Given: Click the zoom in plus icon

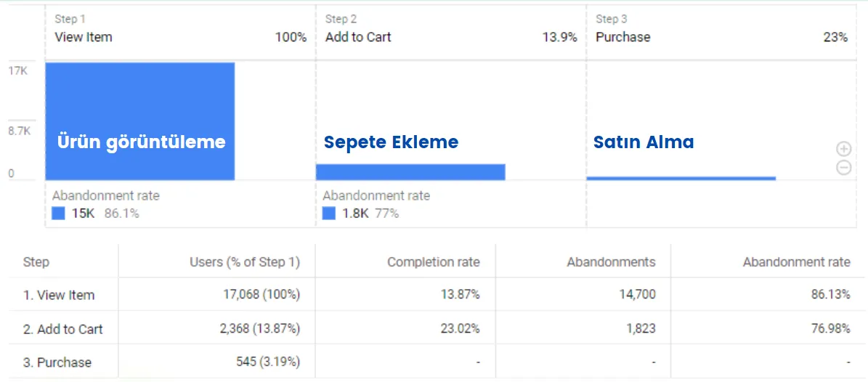Looking at the screenshot, I should (843, 149).
